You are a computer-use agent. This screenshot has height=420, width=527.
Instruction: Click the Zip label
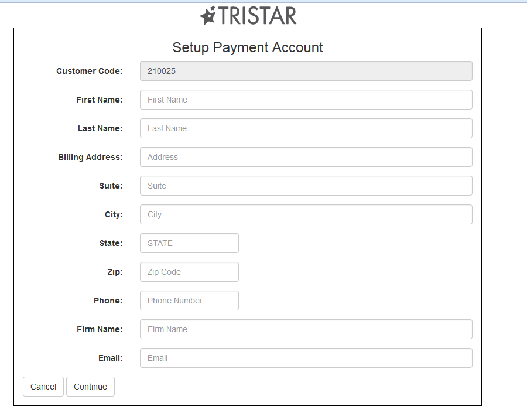point(115,272)
